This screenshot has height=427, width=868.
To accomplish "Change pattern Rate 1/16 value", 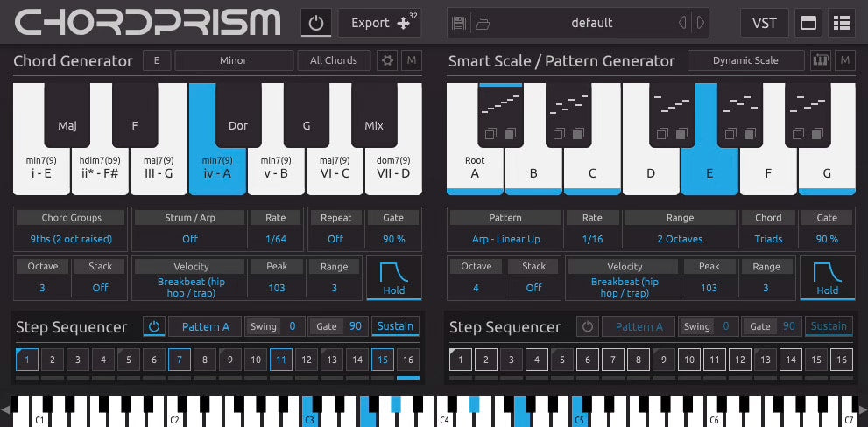I will (x=592, y=239).
